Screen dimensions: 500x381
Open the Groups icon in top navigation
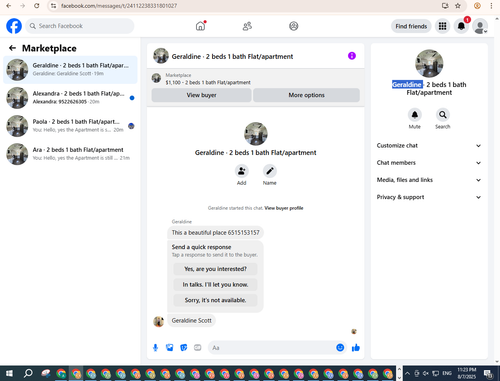[294, 26]
